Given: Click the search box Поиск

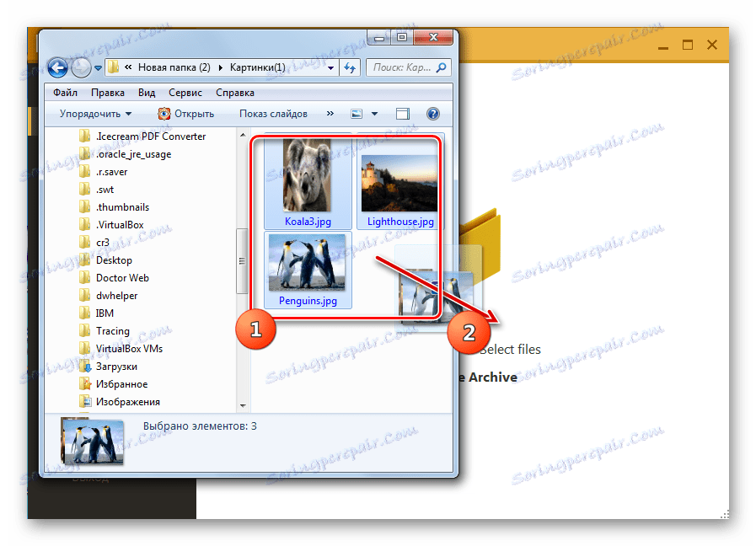Looking at the screenshot, I should coord(409,67).
